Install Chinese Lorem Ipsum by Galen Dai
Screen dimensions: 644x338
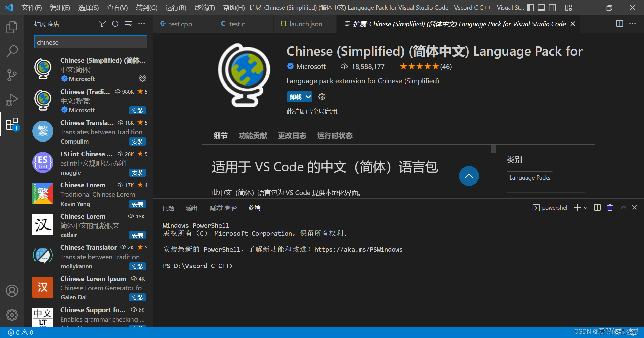(138, 297)
